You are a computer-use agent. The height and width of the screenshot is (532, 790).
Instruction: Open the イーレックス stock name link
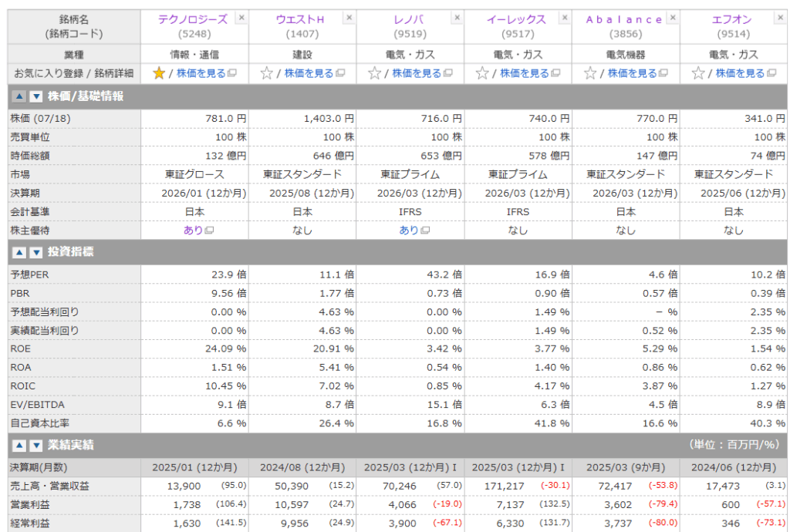(x=516, y=19)
